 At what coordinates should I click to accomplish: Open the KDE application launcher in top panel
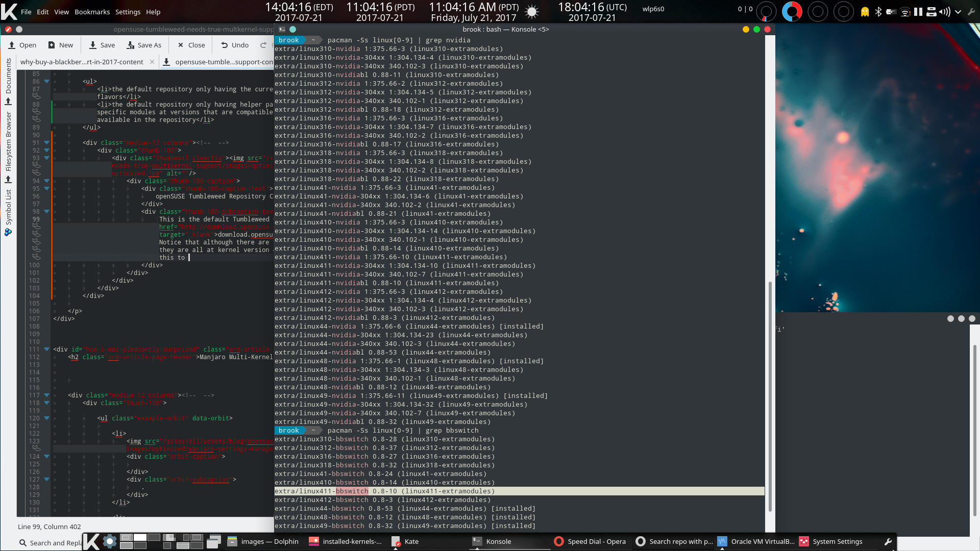point(9,11)
